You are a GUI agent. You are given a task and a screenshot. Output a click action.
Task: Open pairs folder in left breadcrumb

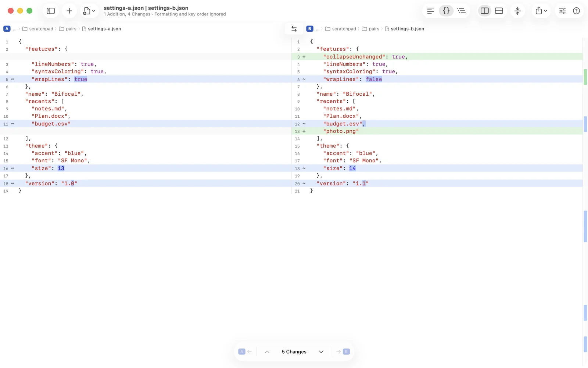(68, 29)
